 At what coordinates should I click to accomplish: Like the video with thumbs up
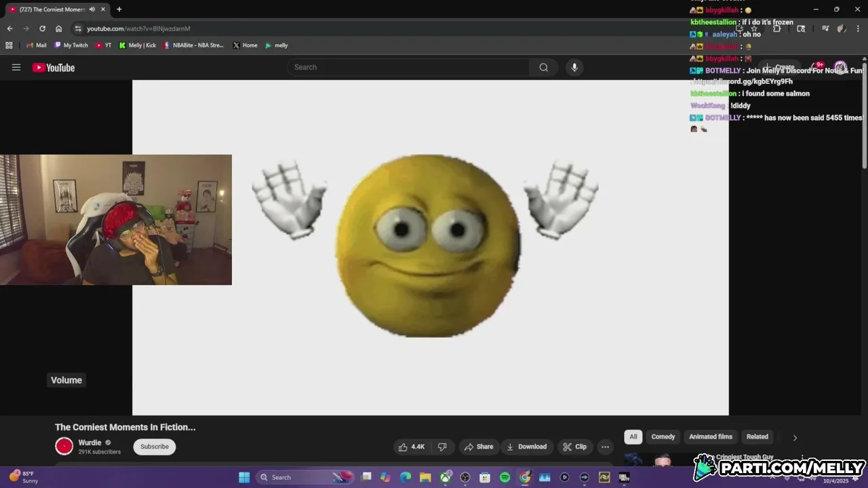click(x=412, y=447)
